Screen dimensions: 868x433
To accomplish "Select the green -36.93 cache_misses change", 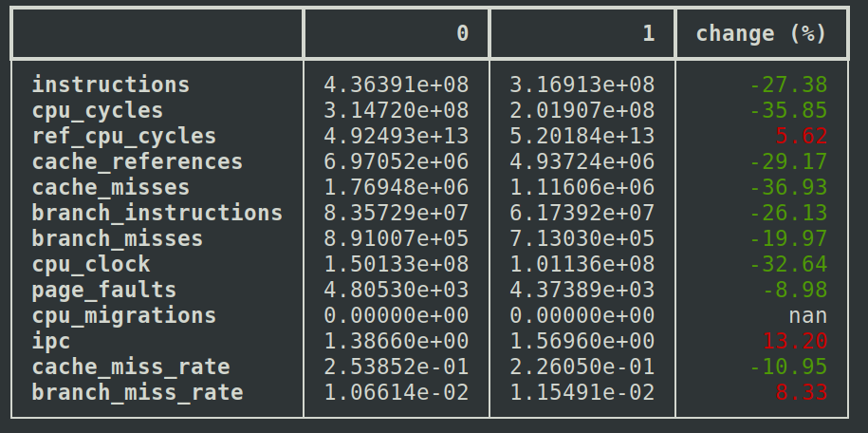I will point(787,187).
